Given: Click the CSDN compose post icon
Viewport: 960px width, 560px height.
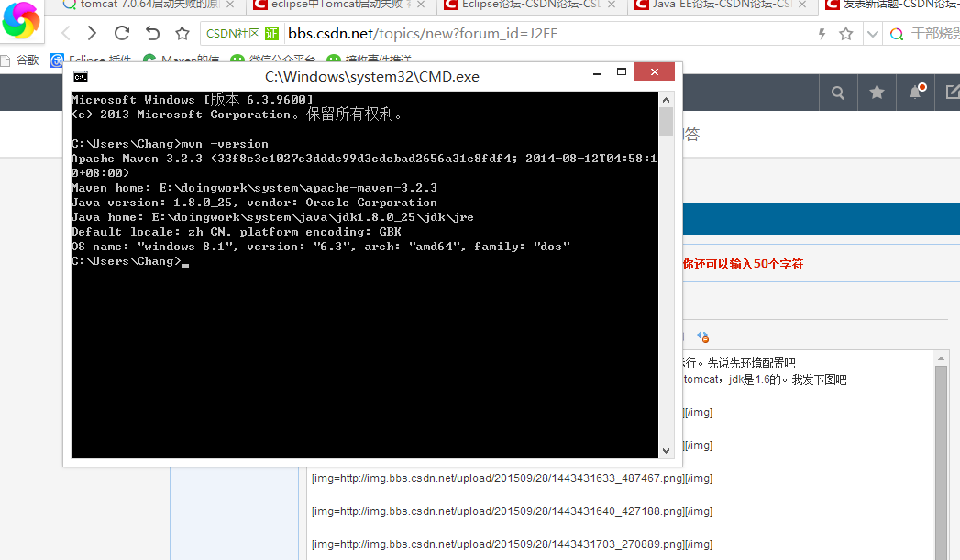Looking at the screenshot, I should pyautogui.click(x=952, y=93).
